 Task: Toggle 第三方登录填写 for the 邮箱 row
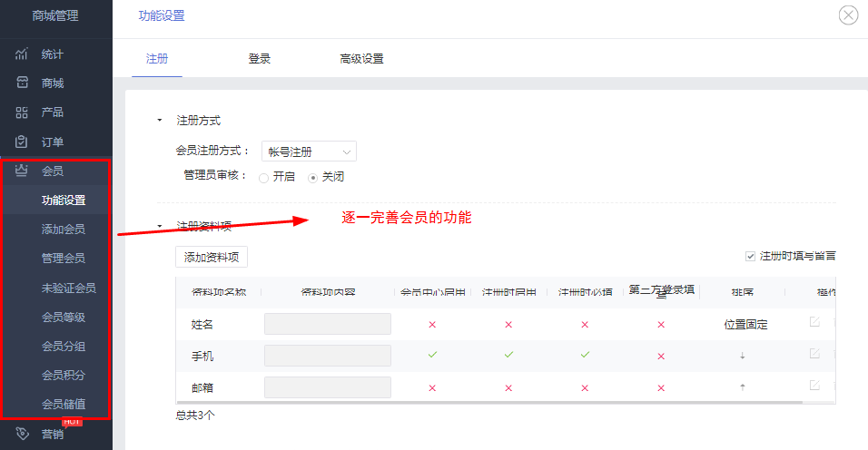[661, 388]
